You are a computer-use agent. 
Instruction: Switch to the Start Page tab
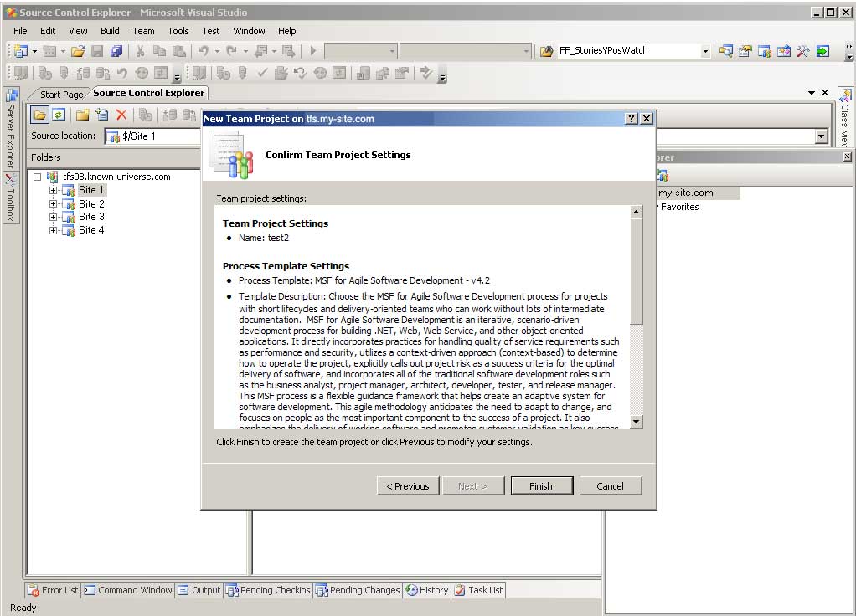61,95
